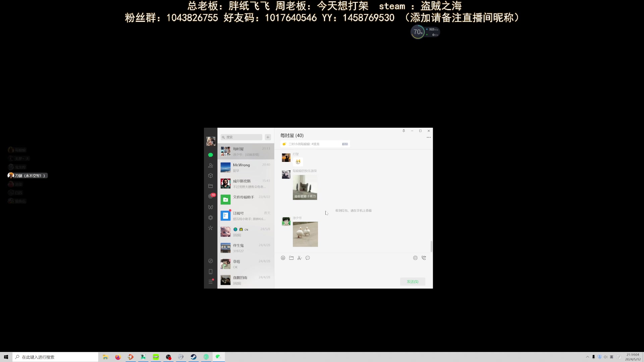644x362 pixels.
Task: Open the Contacts icon in sidebar
Action: pyautogui.click(x=211, y=165)
